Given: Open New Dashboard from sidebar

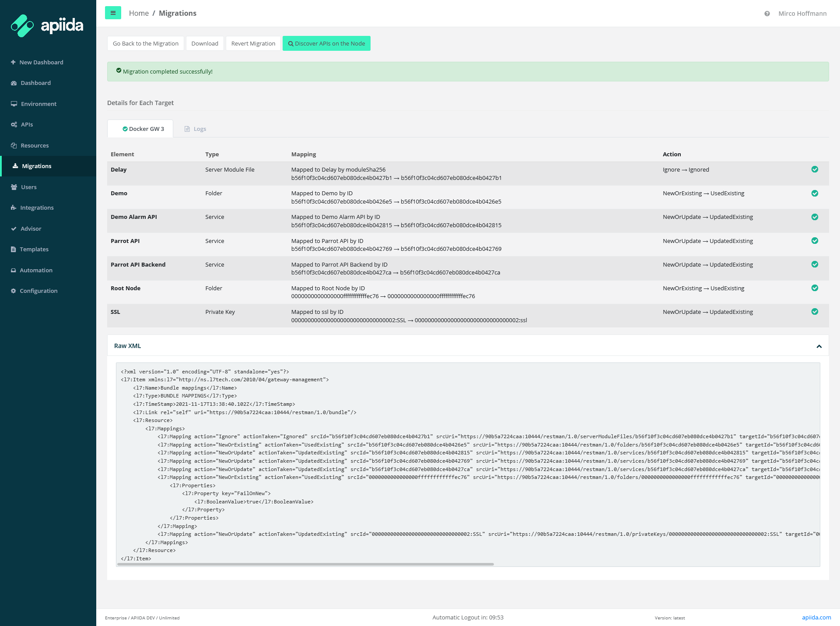Looking at the screenshot, I should pos(41,62).
